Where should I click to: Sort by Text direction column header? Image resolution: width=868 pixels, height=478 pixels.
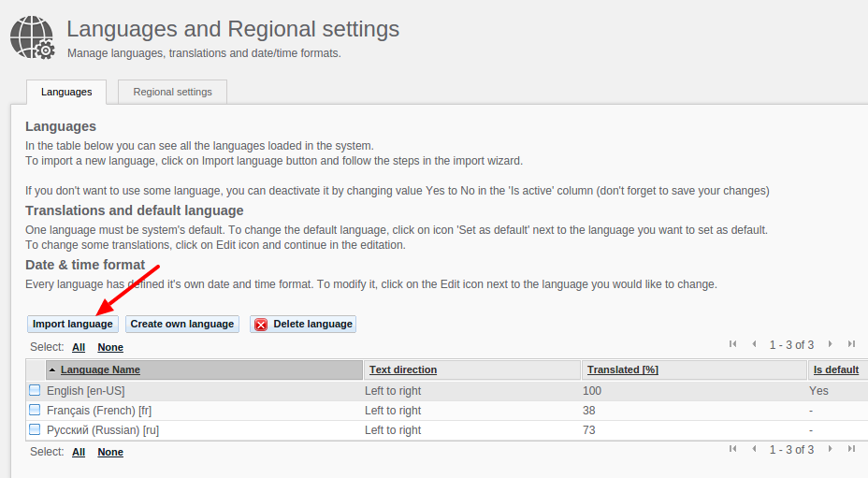pyautogui.click(x=403, y=369)
